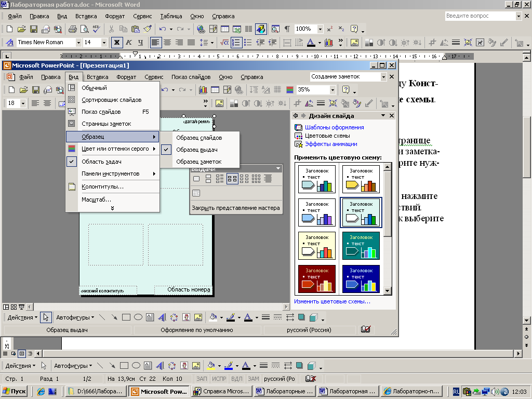Open Times New Roman font dropdown
Image resolution: width=532 pixels, height=399 pixels.
pos(78,43)
